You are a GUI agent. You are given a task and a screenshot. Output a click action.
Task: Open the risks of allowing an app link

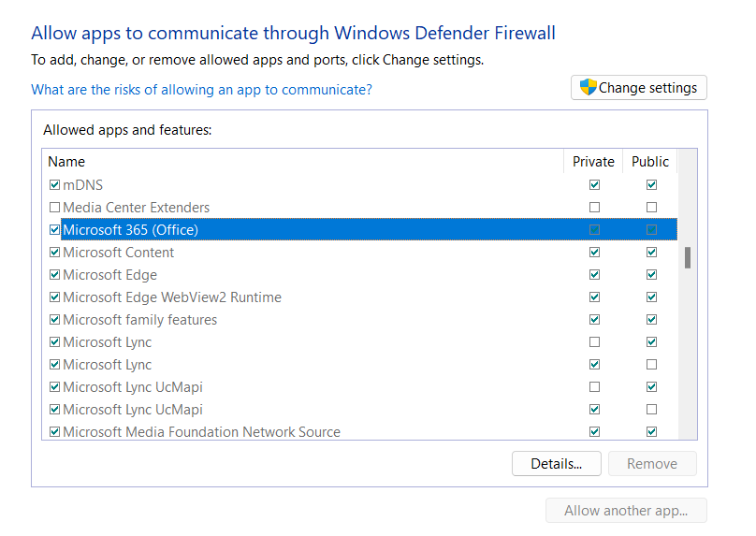pos(201,90)
